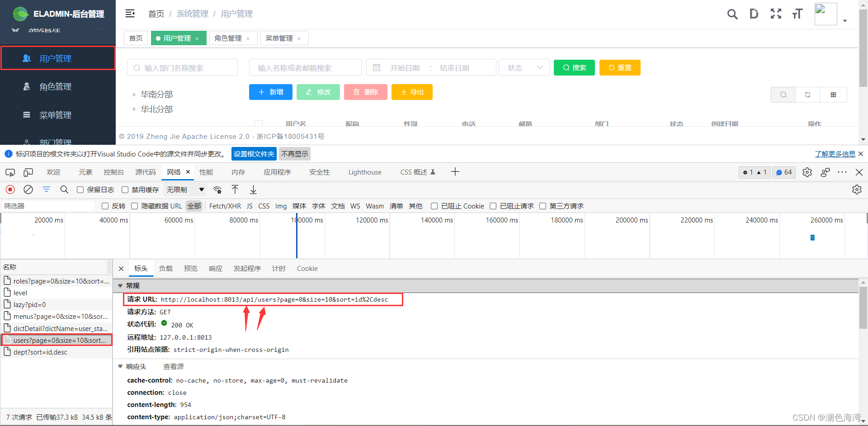Image resolution: width=868 pixels, height=426 pixels.
Task: Focus the 输入名称或者邮箱搜索 field
Action: (x=306, y=68)
